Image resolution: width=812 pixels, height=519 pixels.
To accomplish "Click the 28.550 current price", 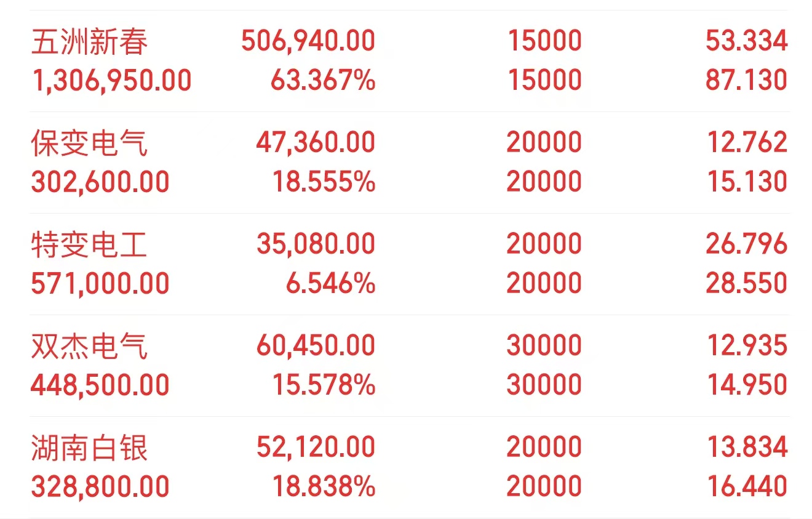I will pyautogui.click(x=747, y=284).
